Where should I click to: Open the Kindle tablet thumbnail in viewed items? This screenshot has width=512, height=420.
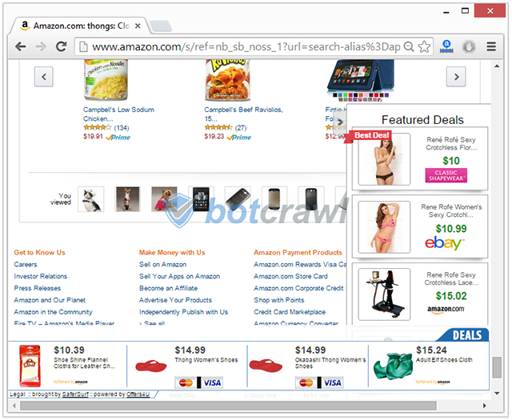tap(201, 199)
